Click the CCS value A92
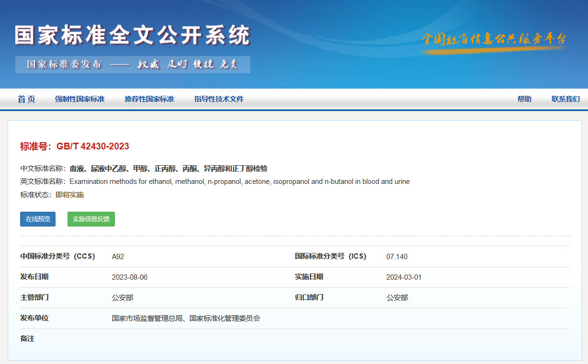 tap(118, 257)
